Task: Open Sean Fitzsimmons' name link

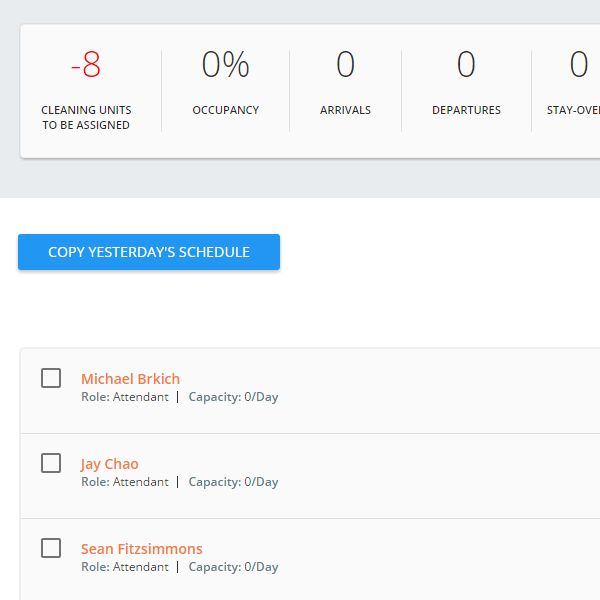Action: pyautogui.click(x=142, y=549)
